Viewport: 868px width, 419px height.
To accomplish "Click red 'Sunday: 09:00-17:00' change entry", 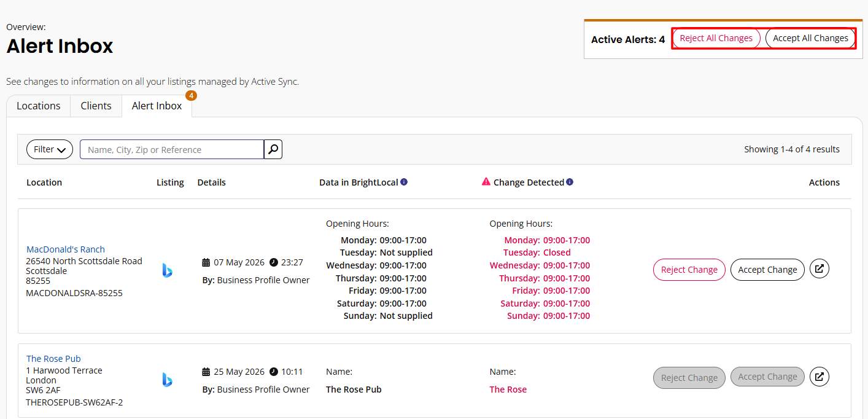I will (549, 316).
